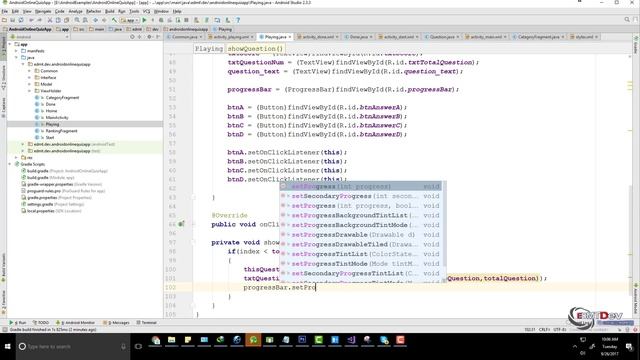Click the Stop square toolbar icon

coord(187,20)
